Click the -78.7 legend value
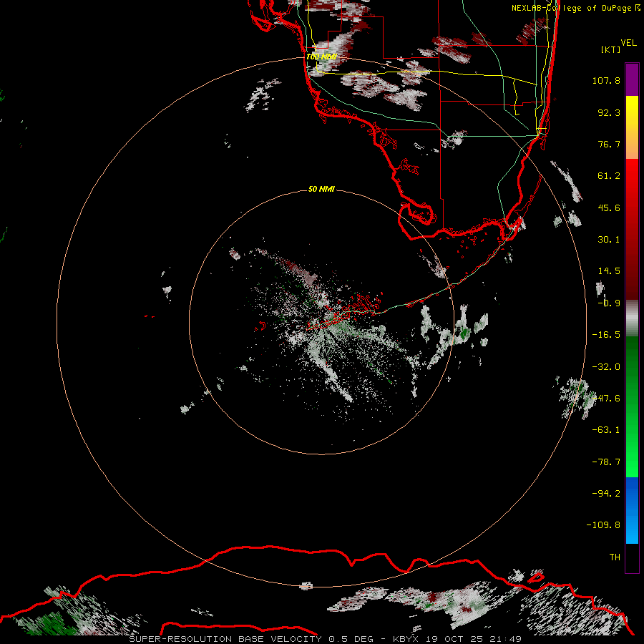The height and width of the screenshot is (644, 644). [606, 462]
